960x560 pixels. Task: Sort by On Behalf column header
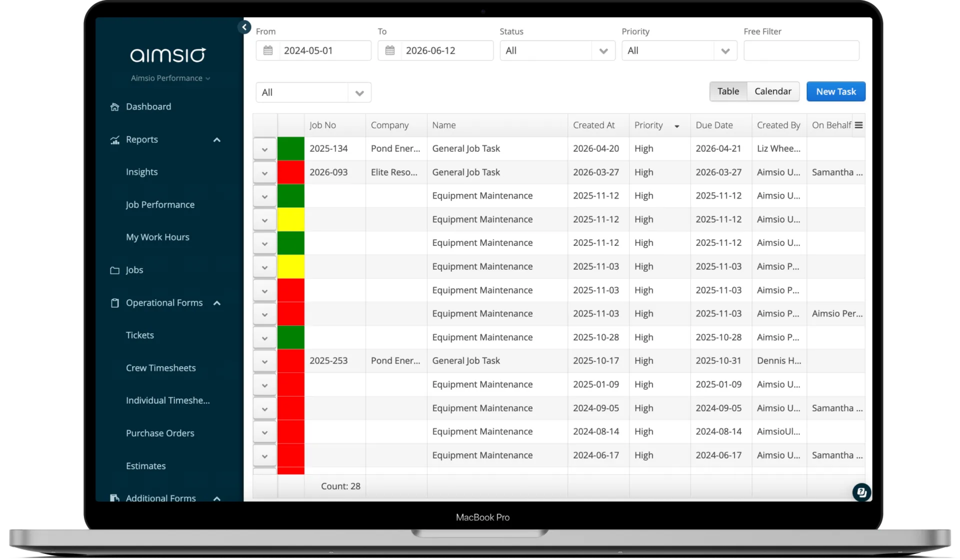click(831, 125)
